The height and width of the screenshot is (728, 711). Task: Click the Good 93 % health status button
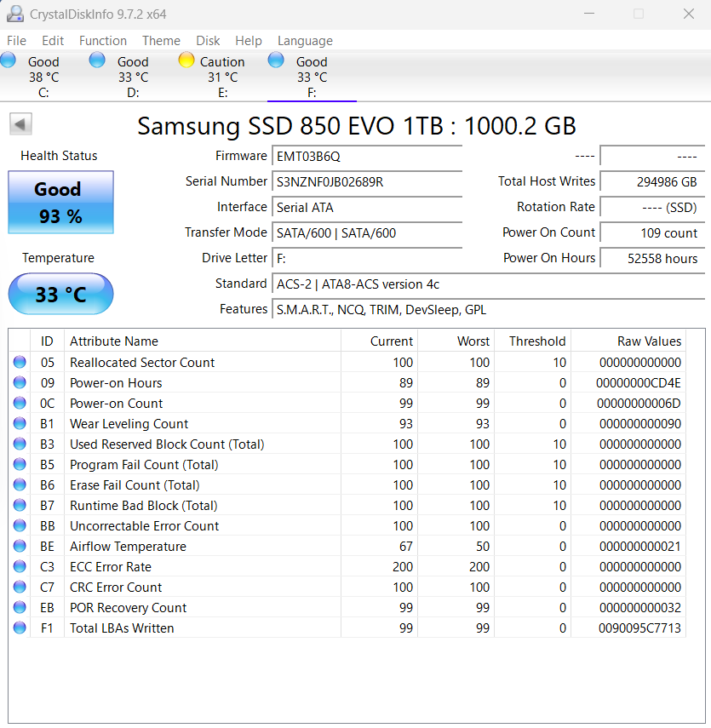pyautogui.click(x=60, y=203)
